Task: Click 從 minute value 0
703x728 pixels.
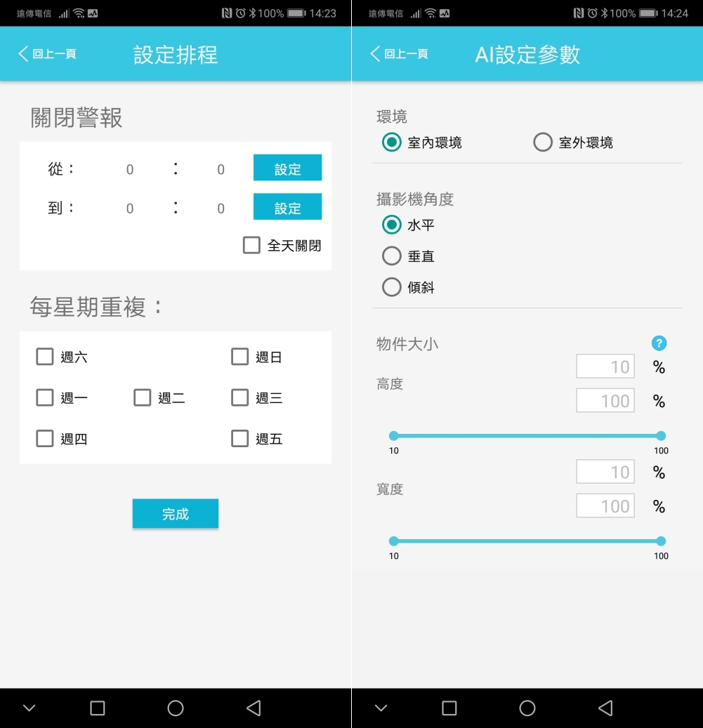Action: pyautogui.click(x=221, y=169)
